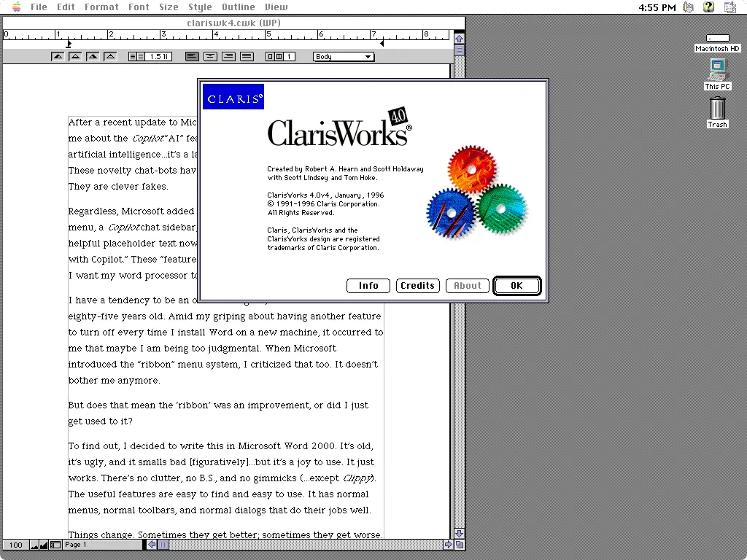Click the zoom-out small mountains icon

click(34, 545)
